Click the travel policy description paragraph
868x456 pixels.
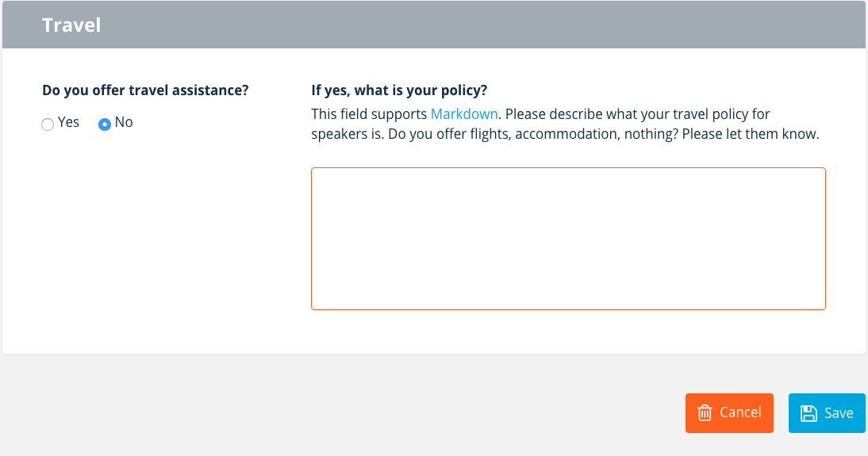[x=565, y=125]
